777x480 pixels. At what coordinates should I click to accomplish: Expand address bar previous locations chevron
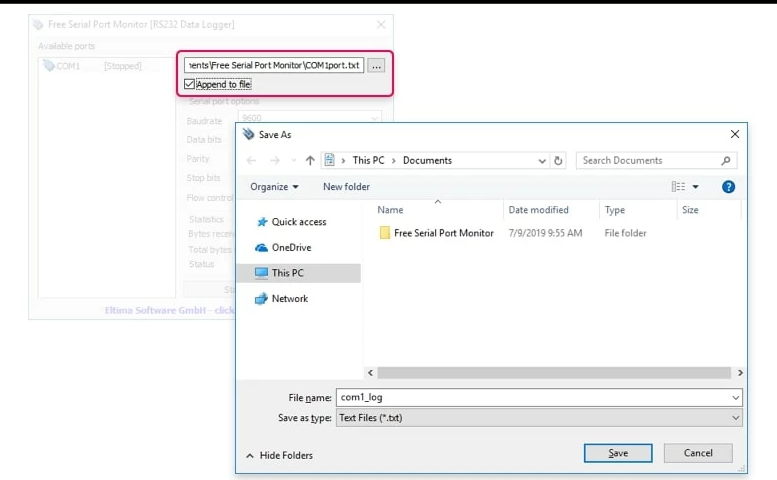coord(542,160)
